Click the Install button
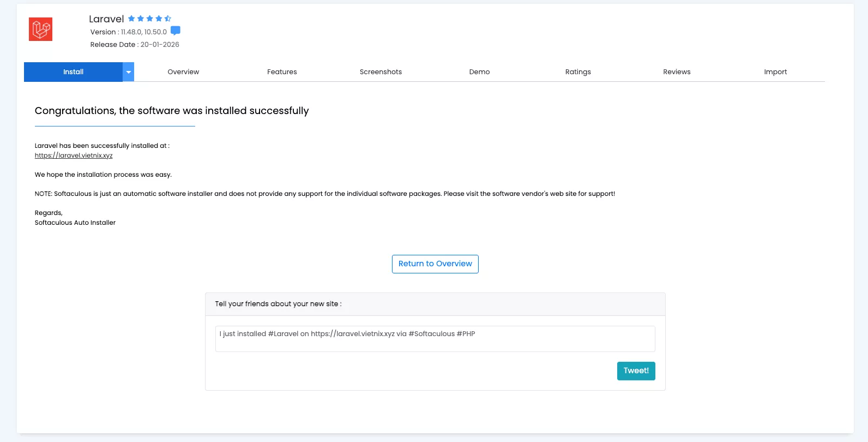This screenshot has width=868, height=442. (x=73, y=71)
